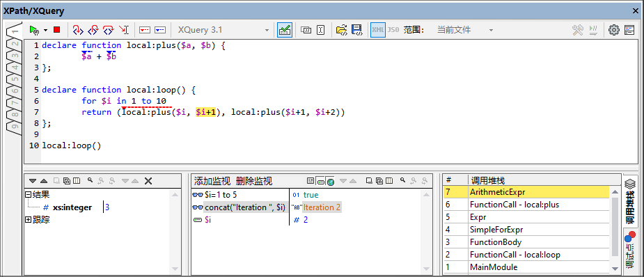Open the scope dropdown showing 当前文件
This screenshot has height=277, width=644.
pos(464,30)
